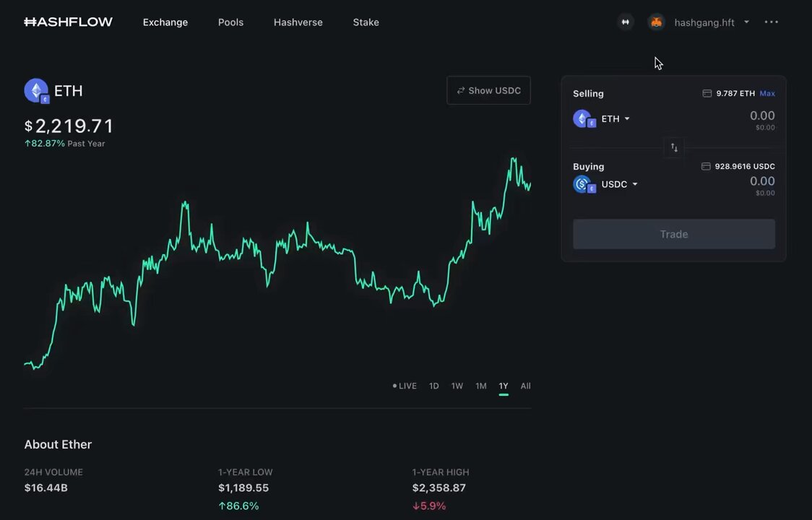Image resolution: width=812 pixels, height=520 pixels.
Task: Click the 9.787 ETH balance text
Action: 735,93
